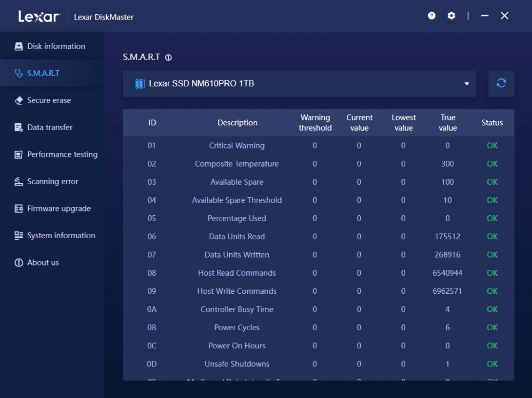Click the Description column header
532x398 pixels.
[237, 123]
